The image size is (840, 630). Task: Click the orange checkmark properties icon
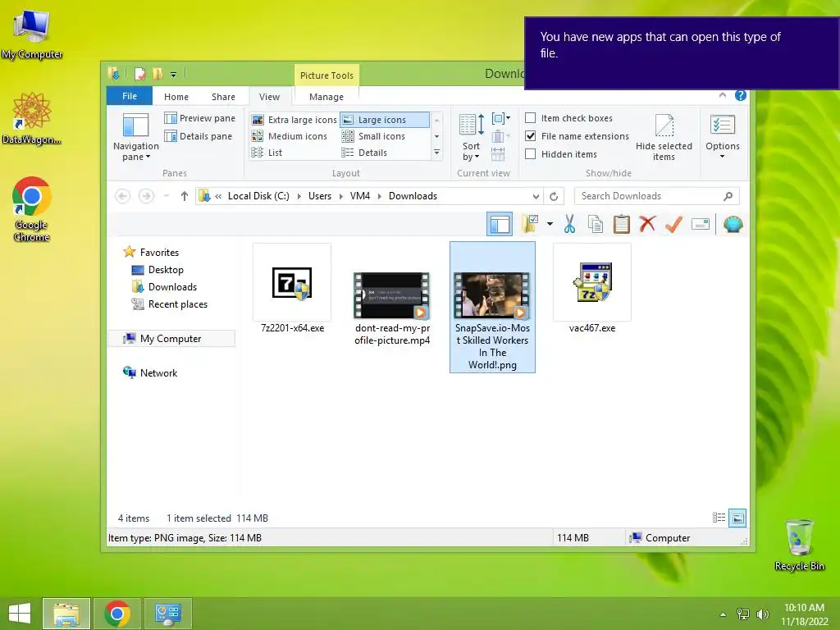(674, 224)
